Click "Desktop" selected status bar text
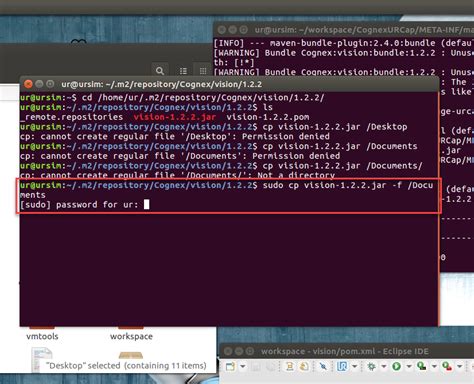Screen dimensions: 474x384 [x=126, y=366]
